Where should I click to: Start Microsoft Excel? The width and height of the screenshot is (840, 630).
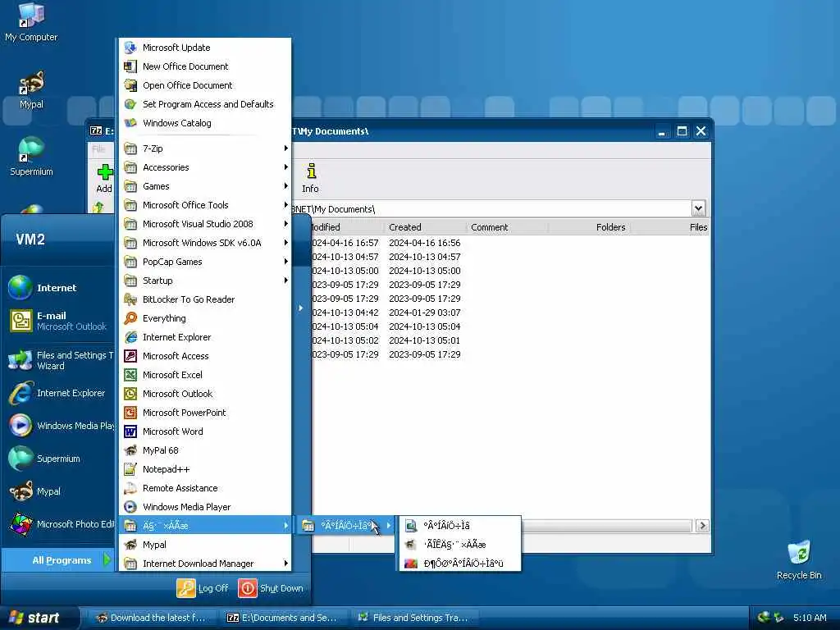click(204, 374)
